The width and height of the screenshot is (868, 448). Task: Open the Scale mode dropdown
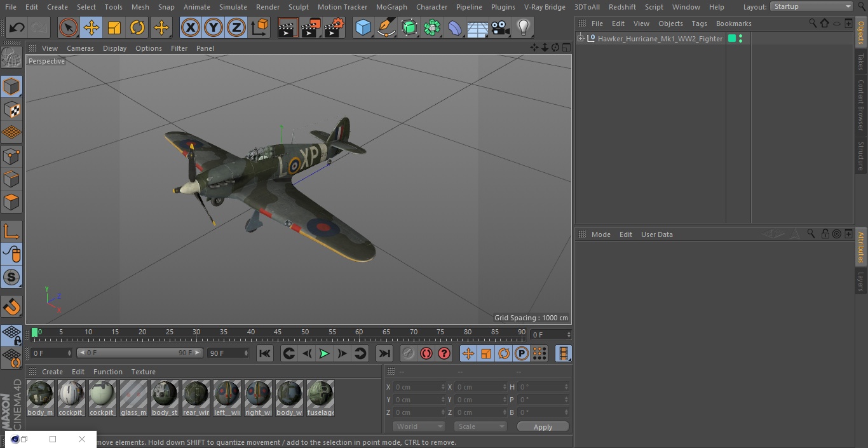point(480,426)
